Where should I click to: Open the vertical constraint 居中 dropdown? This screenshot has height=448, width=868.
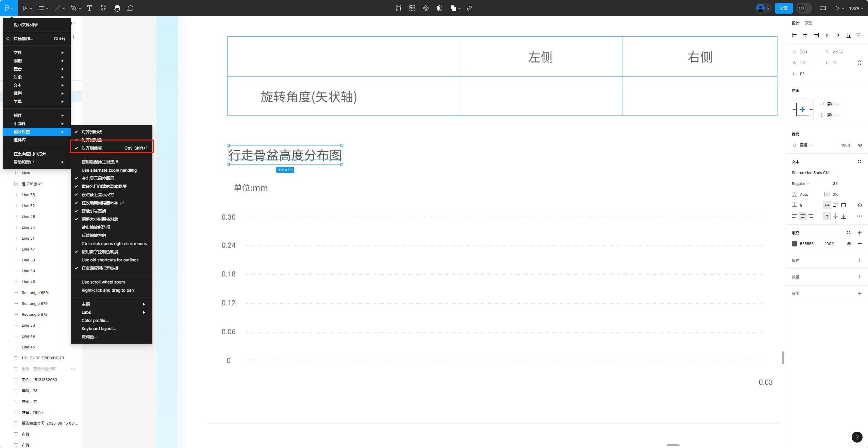coord(833,115)
